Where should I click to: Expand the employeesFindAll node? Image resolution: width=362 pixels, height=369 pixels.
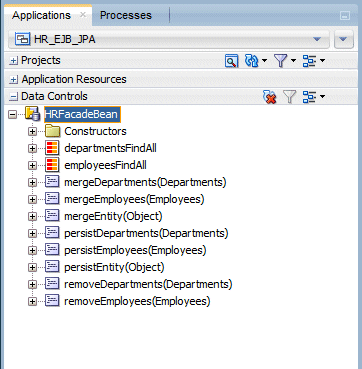pos(32,165)
